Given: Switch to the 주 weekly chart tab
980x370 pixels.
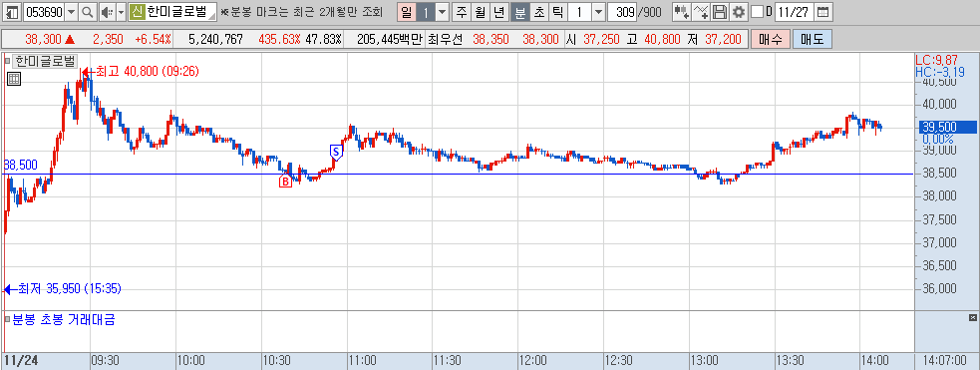Looking at the screenshot, I should pyautogui.click(x=462, y=11).
